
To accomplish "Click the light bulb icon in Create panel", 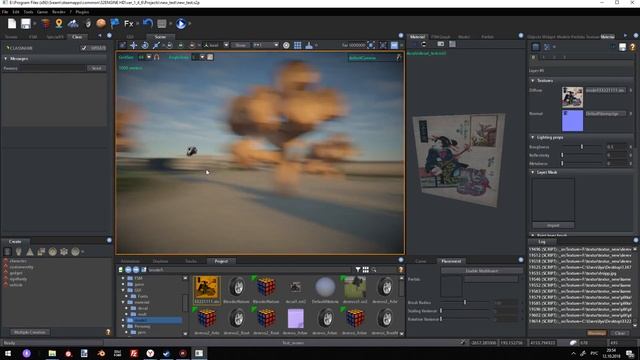I will pyautogui.click(x=18, y=252).
